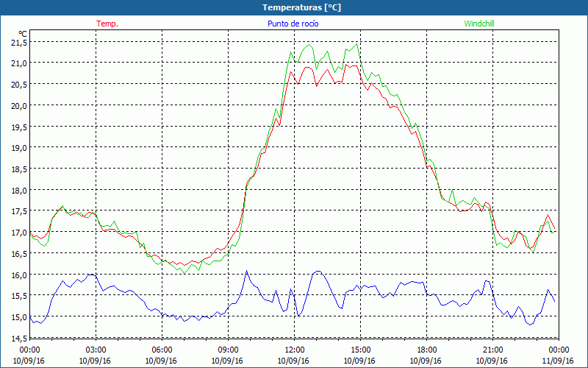This screenshot has width=588, height=368.
Task: Click the green Windchill legend label
Action: (x=479, y=24)
